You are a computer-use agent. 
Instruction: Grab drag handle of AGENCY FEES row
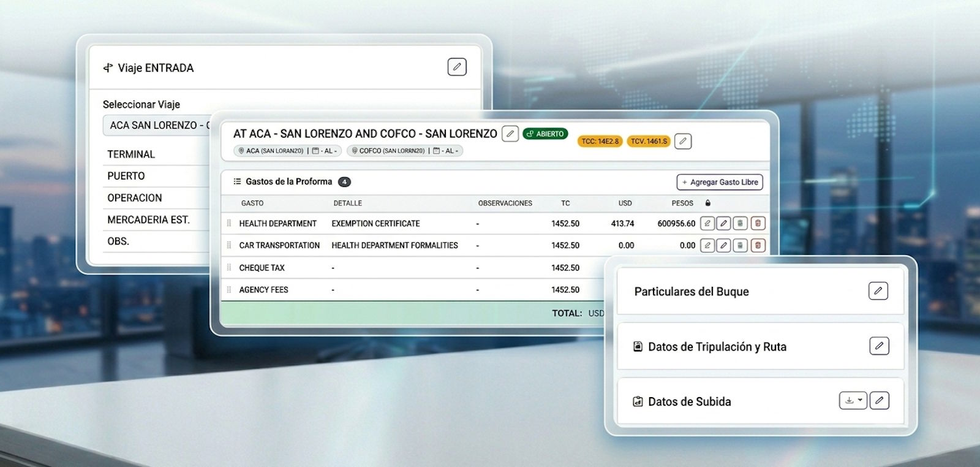coord(229,290)
